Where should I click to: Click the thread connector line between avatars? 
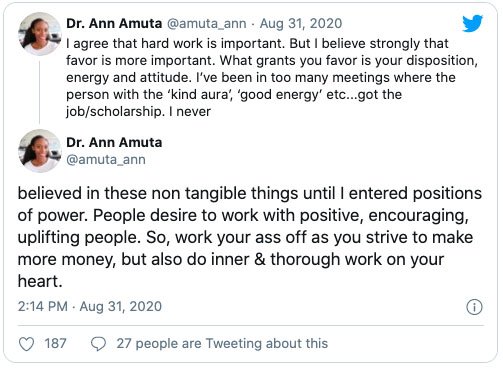coord(39,92)
